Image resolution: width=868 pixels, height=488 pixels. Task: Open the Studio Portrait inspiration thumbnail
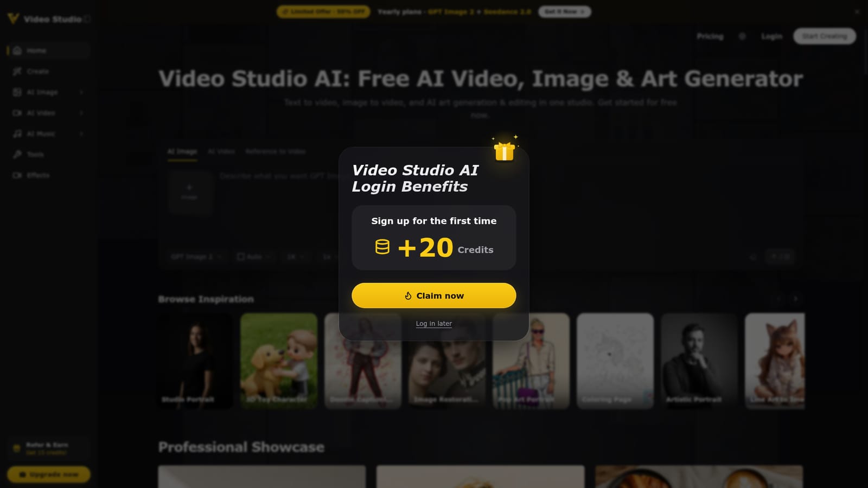(x=195, y=361)
